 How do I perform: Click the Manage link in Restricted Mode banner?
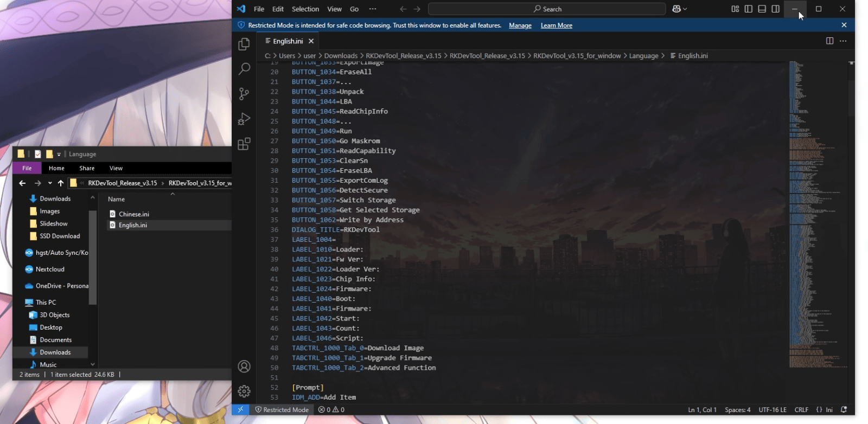click(520, 25)
